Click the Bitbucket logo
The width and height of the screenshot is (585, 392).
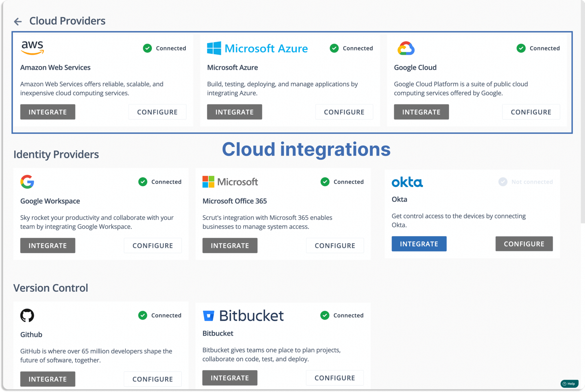(x=243, y=316)
